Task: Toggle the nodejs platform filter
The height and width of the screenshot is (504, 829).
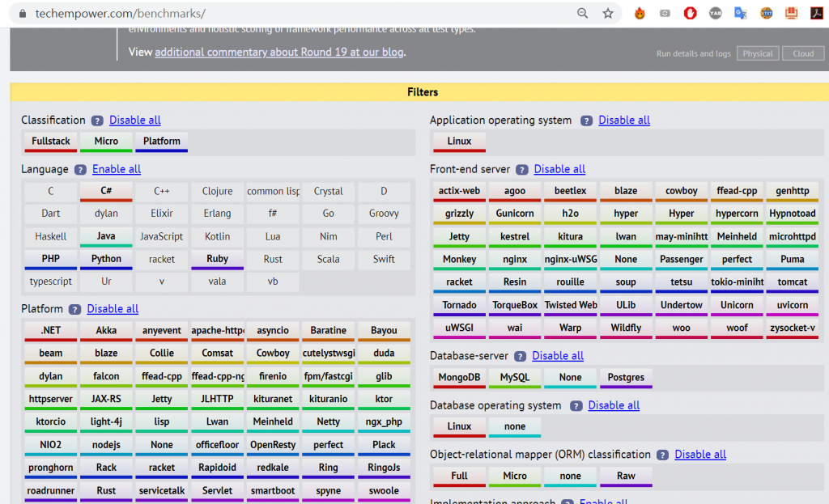Action: pos(106,446)
